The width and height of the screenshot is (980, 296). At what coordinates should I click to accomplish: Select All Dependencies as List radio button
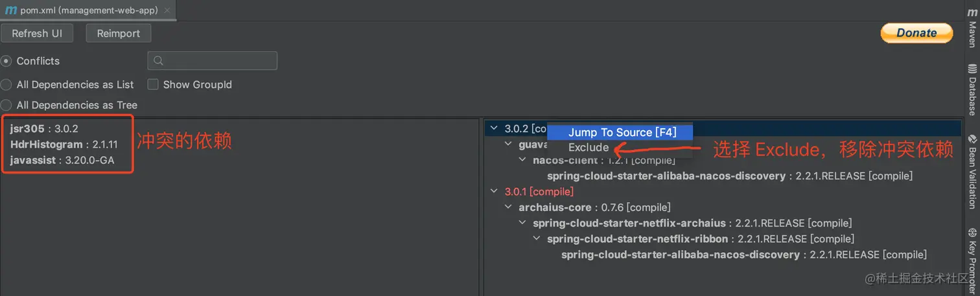click(6, 84)
